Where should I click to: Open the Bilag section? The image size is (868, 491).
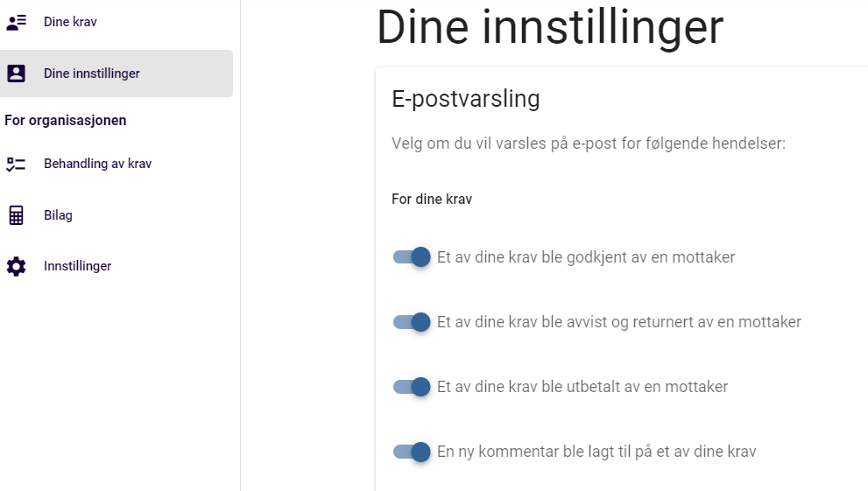pos(116,215)
